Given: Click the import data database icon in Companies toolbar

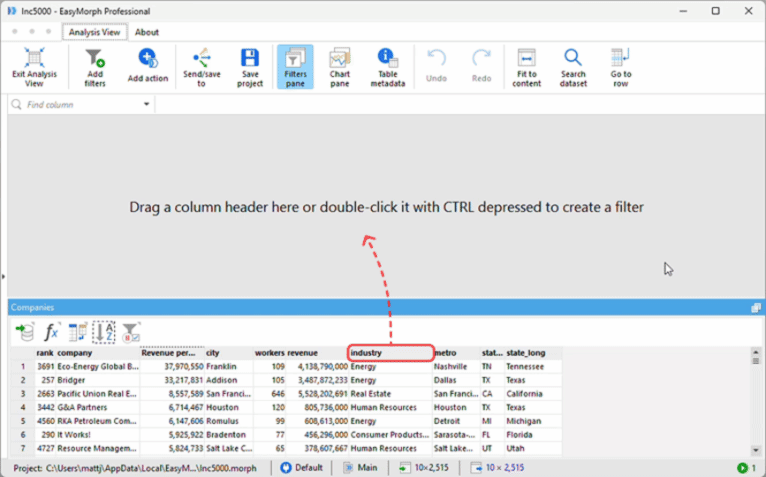Looking at the screenshot, I should coord(24,332).
